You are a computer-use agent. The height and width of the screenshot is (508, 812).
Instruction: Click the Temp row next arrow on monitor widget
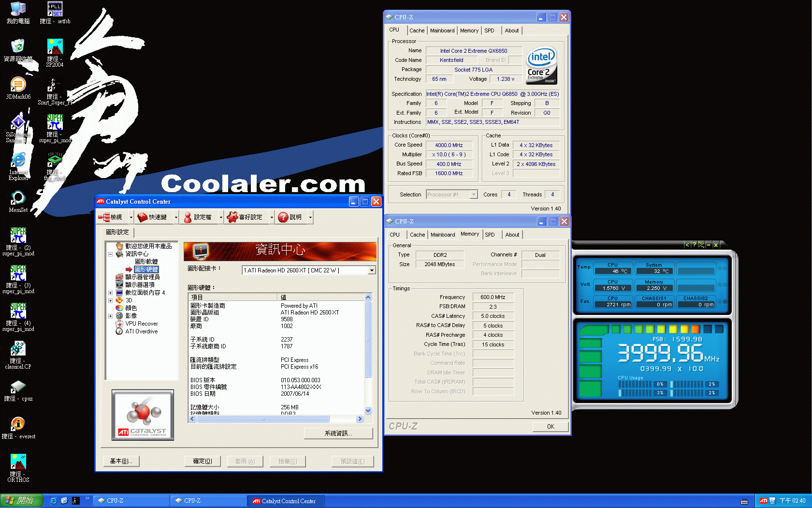725,268
